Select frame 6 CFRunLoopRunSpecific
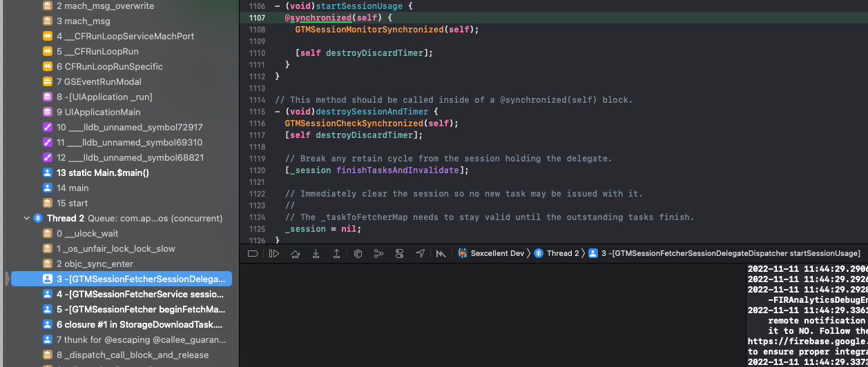Image resolution: width=868 pixels, height=367 pixels. point(121,66)
